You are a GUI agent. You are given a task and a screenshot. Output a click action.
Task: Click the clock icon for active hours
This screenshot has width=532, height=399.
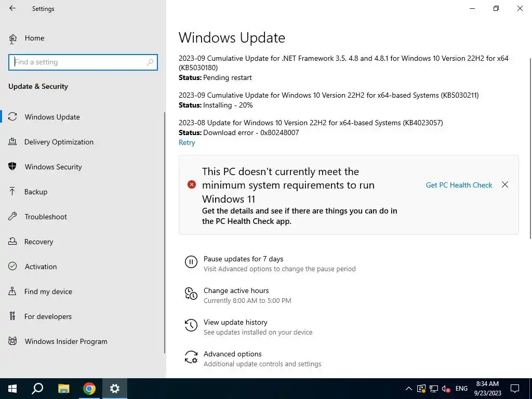tap(191, 294)
